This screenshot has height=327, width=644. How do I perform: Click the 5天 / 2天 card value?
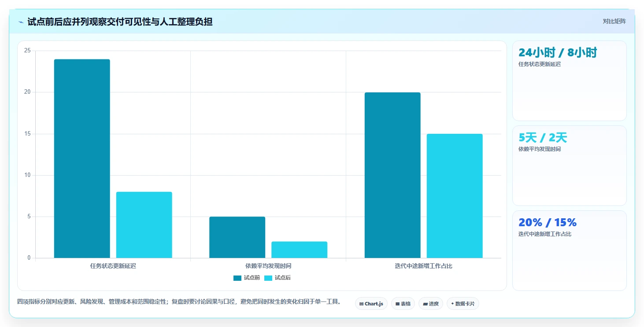543,138
